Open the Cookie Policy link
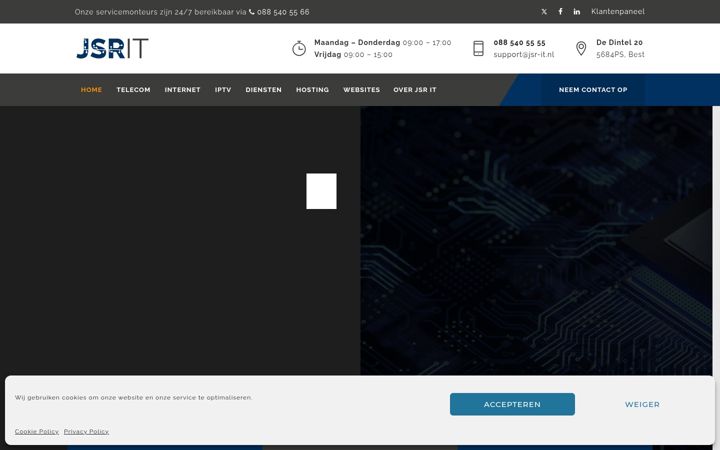The image size is (720, 450). coord(37,432)
